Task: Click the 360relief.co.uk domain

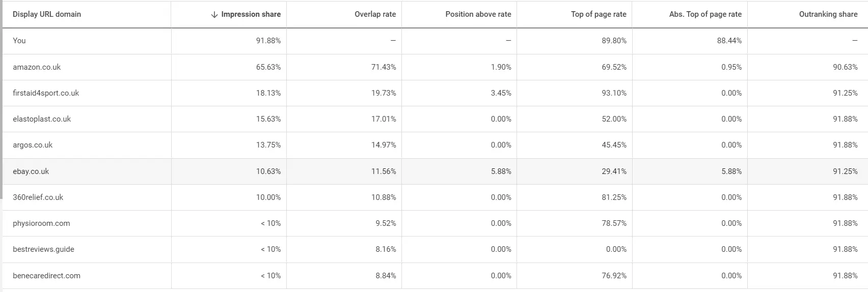Action: [x=38, y=197]
